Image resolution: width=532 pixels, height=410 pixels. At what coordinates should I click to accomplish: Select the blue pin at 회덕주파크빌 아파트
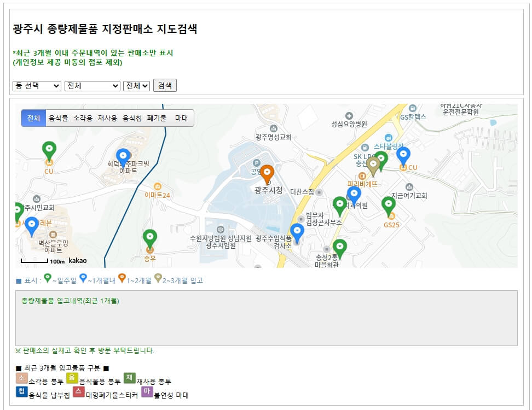click(124, 155)
